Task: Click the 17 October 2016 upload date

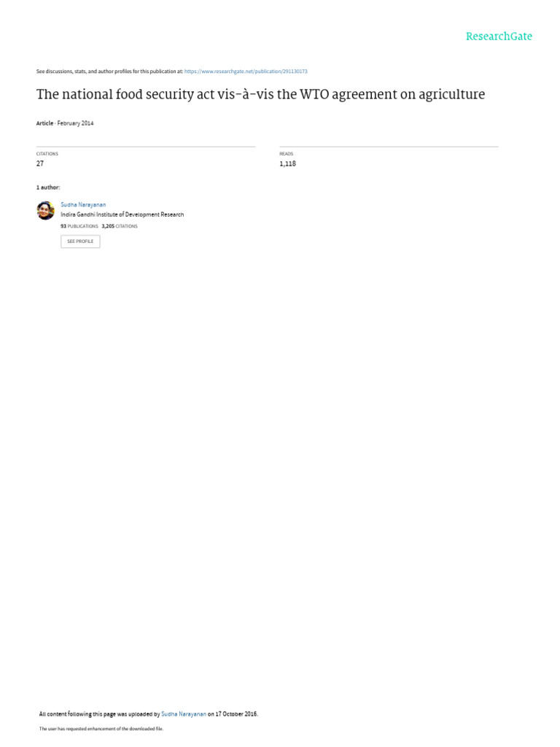Action: coord(236,714)
